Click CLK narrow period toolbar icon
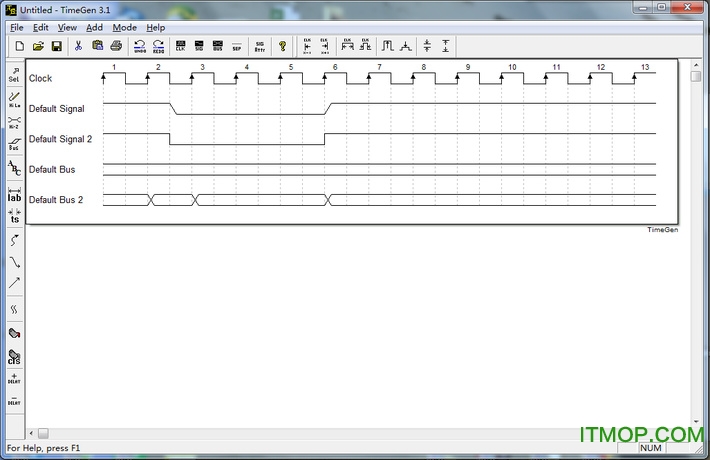Image resolution: width=710 pixels, height=460 pixels. point(365,46)
